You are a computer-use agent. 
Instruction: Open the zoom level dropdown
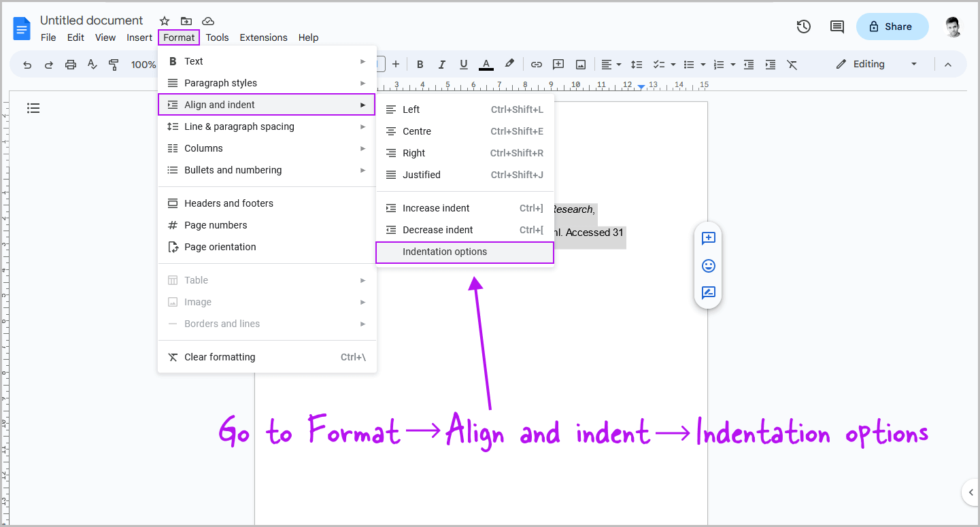pyautogui.click(x=144, y=64)
